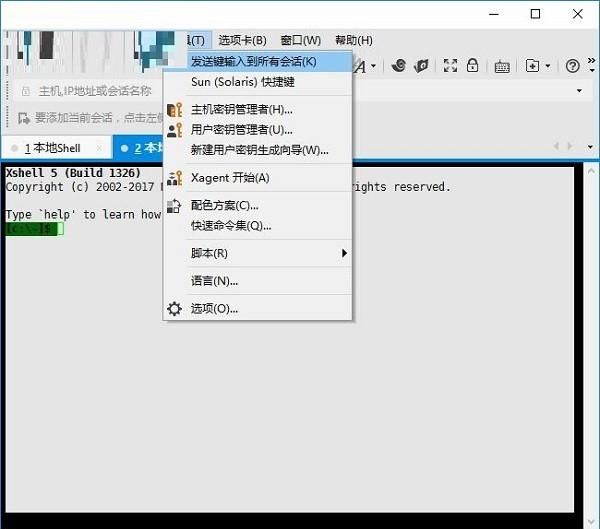Click the padlock icon in the address bar

point(26,91)
